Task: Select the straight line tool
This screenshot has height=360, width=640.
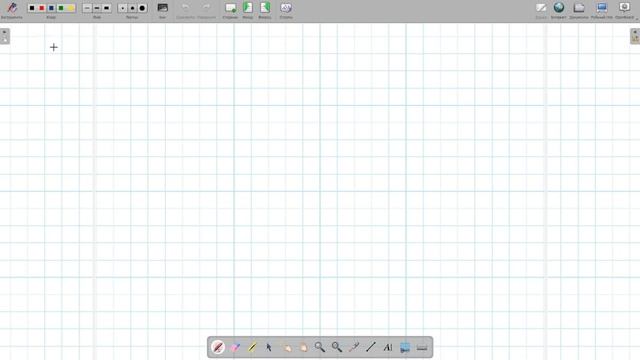Action: pyautogui.click(x=371, y=347)
